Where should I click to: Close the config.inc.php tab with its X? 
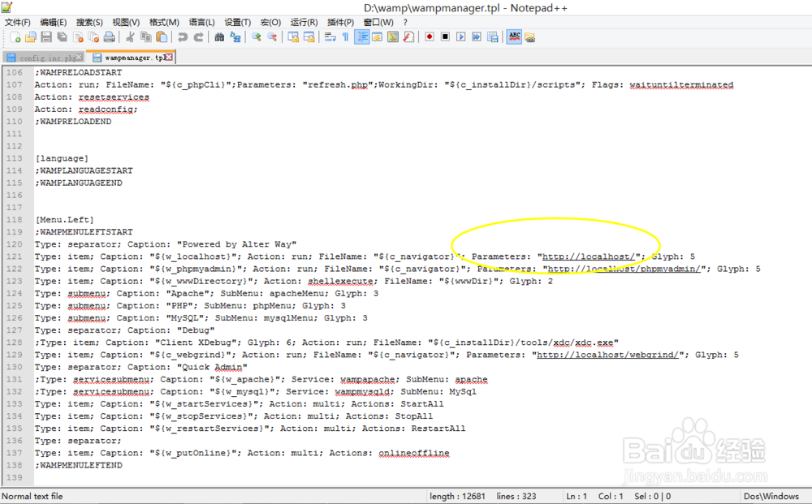pyautogui.click(x=80, y=57)
